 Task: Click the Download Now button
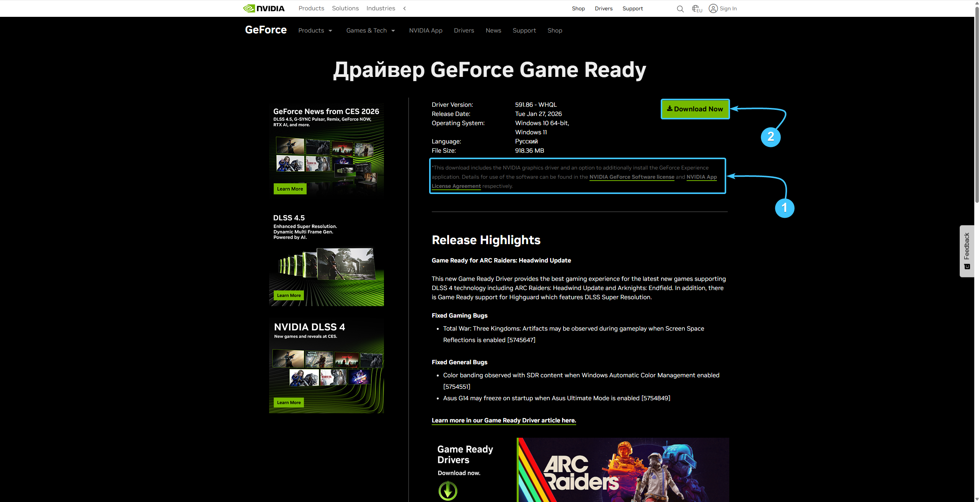[x=695, y=109]
